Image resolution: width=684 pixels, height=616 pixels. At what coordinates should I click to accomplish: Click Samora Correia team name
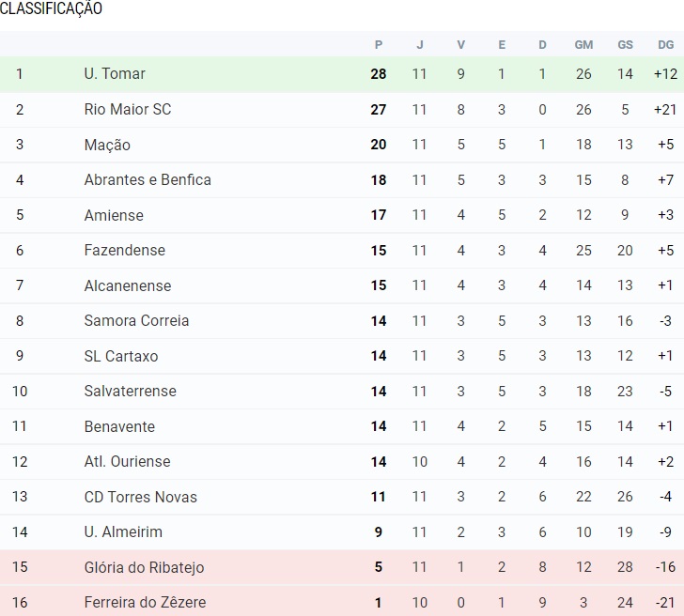click(136, 321)
